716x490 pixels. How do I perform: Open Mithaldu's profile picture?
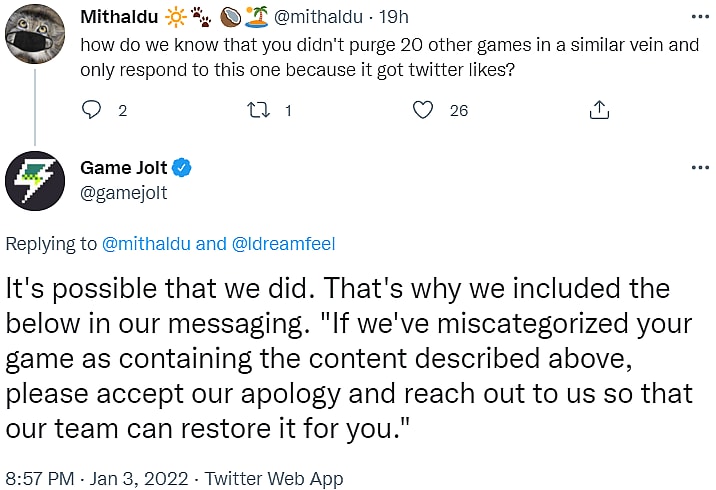coord(35,31)
